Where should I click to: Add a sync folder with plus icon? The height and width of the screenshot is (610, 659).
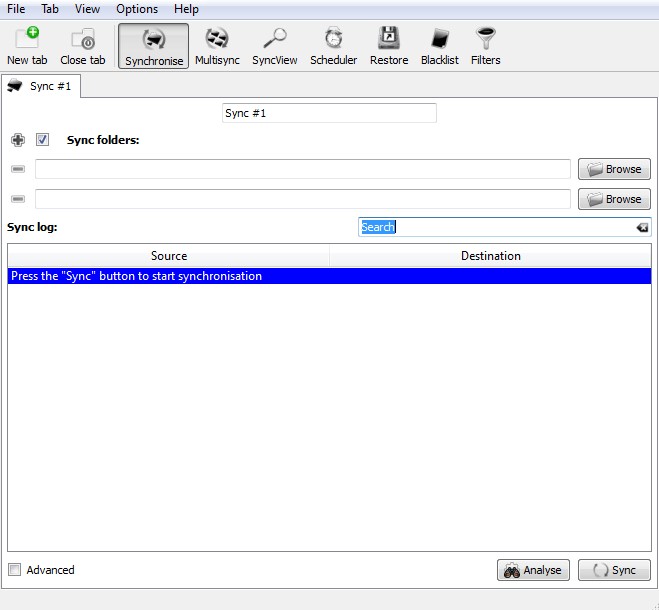pyautogui.click(x=18, y=140)
